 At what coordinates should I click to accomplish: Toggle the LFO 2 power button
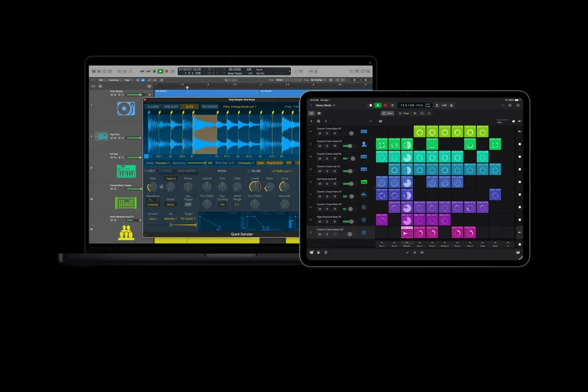click(x=162, y=171)
